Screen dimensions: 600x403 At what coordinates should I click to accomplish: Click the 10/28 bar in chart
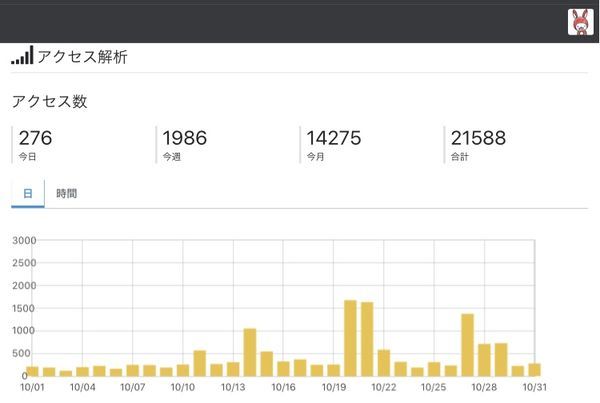pyautogui.click(x=484, y=360)
